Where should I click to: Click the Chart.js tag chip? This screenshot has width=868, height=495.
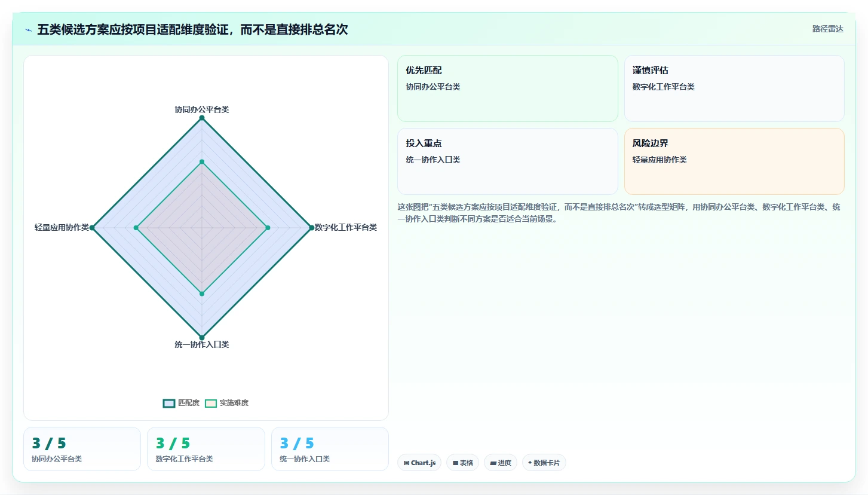[419, 463]
